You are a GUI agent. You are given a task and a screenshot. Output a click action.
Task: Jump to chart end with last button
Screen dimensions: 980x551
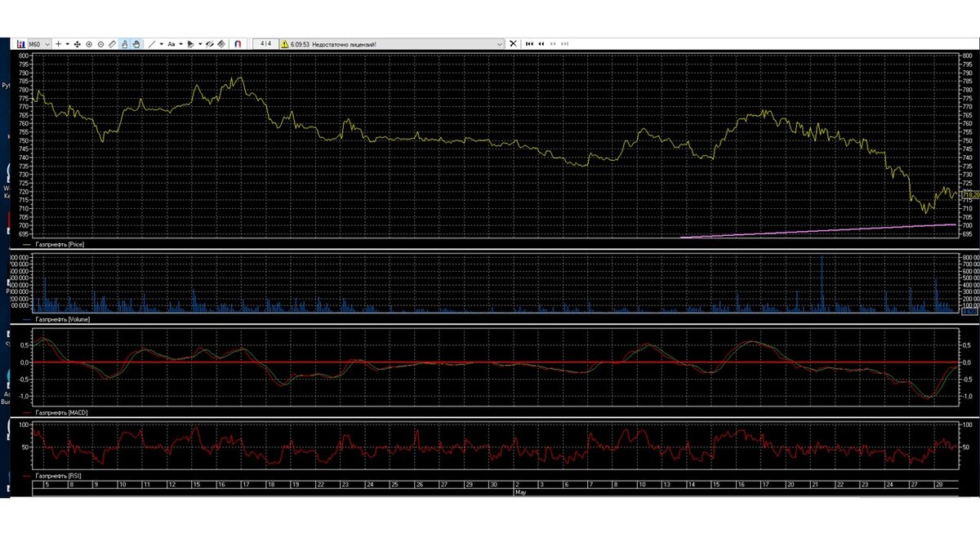564,44
